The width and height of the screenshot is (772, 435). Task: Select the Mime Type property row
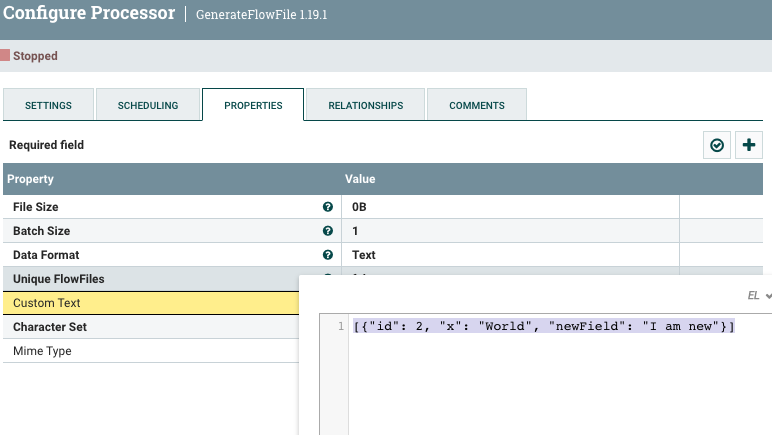point(151,351)
